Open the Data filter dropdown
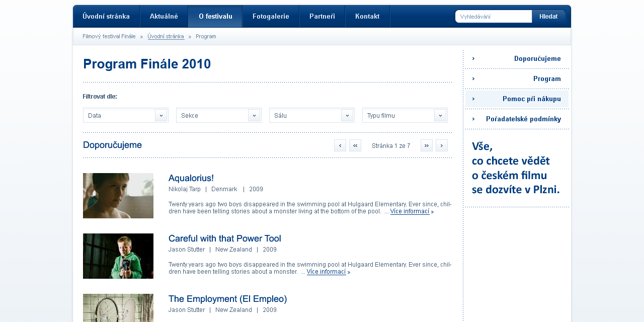 [125, 115]
